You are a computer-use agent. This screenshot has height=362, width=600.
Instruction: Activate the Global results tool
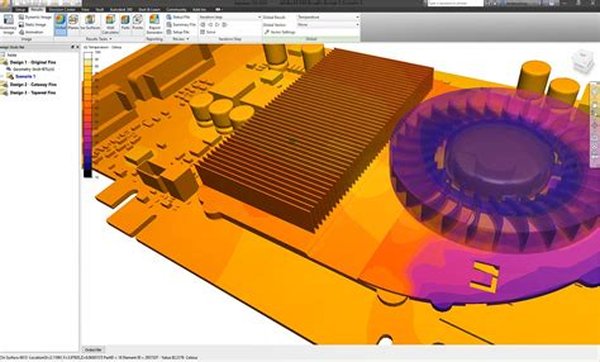(60, 25)
